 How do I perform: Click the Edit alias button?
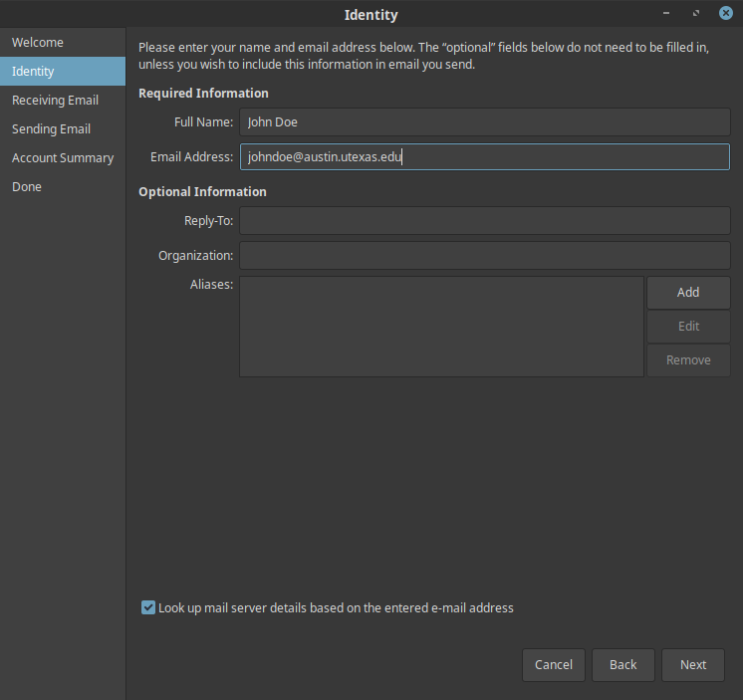(688, 327)
